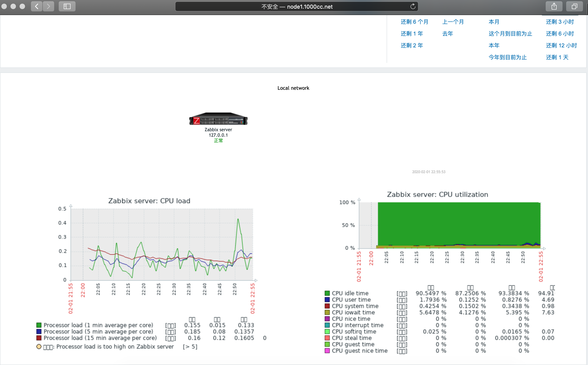Image resolution: width=588 pixels, height=365 pixels.
Task: Click the reload page icon
Action: [413, 7]
